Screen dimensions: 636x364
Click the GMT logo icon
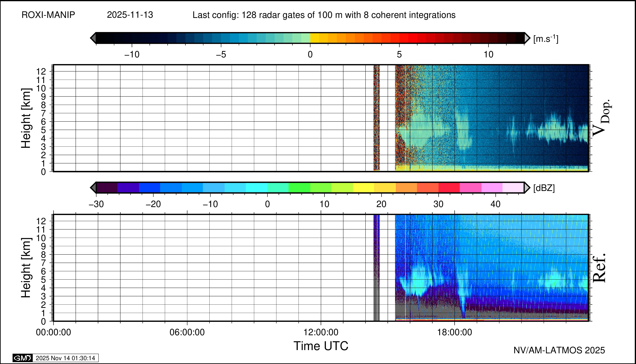tap(22, 358)
